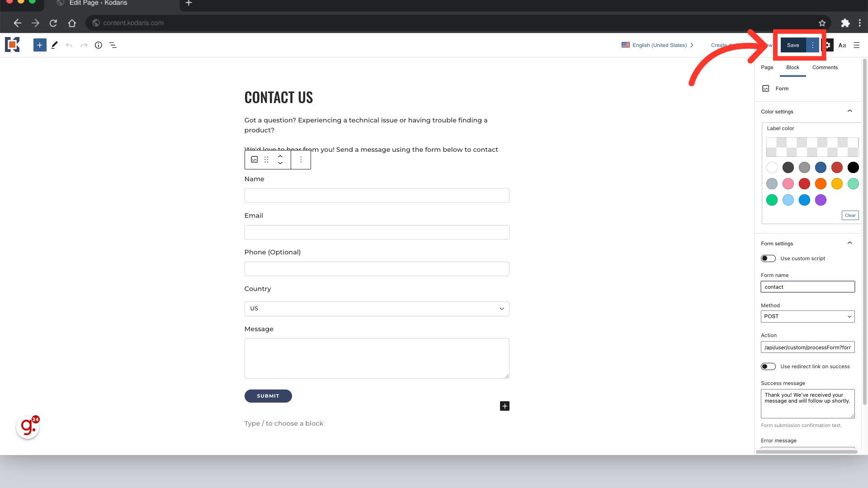Click the undo arrow icon
Screen dimensions: 868x488
pos(69,45)
